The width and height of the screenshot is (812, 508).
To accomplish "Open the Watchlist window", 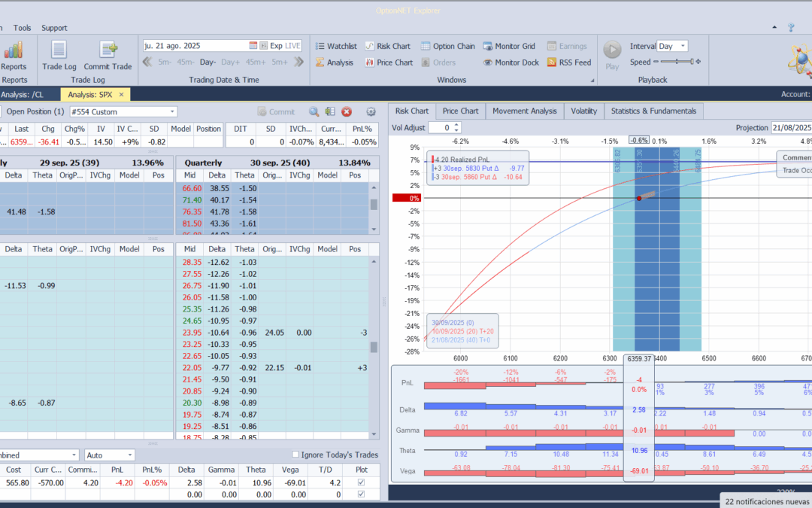I will click(336, 46).
